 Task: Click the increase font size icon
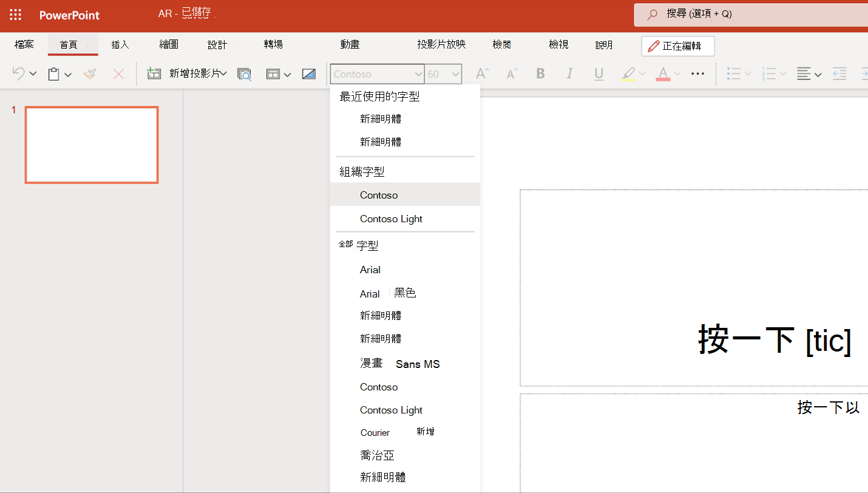pyautogui.click(x=483, y=74)
